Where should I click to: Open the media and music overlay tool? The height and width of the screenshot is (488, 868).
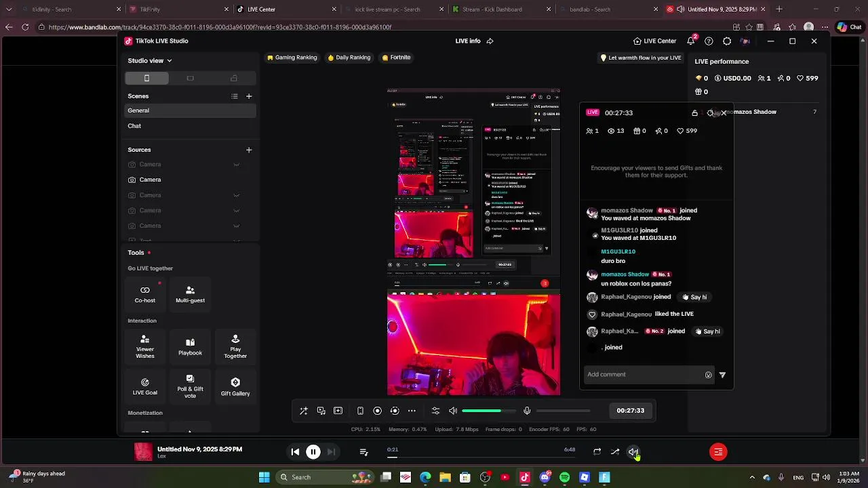[321, 411]
